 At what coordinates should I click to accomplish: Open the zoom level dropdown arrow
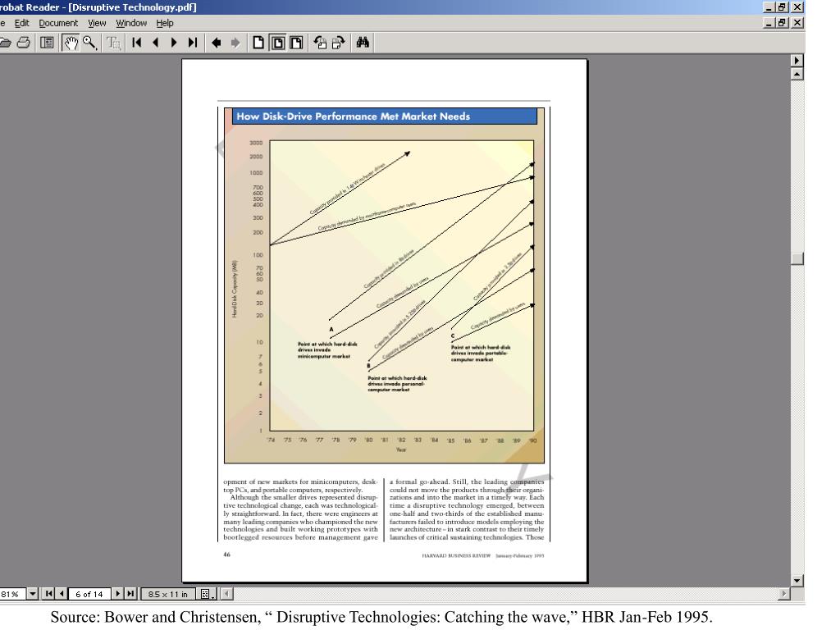33,594
